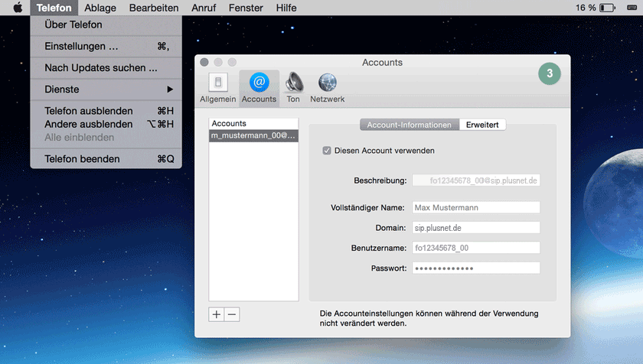
Task: Select the Accounts toolbar icon
Action: (259, 88)
